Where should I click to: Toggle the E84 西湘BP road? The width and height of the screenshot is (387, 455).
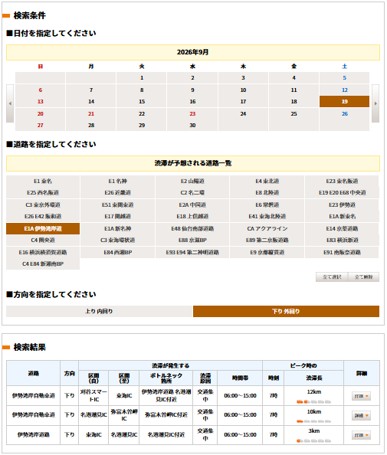pyautogui.click(x=118, y=252)
